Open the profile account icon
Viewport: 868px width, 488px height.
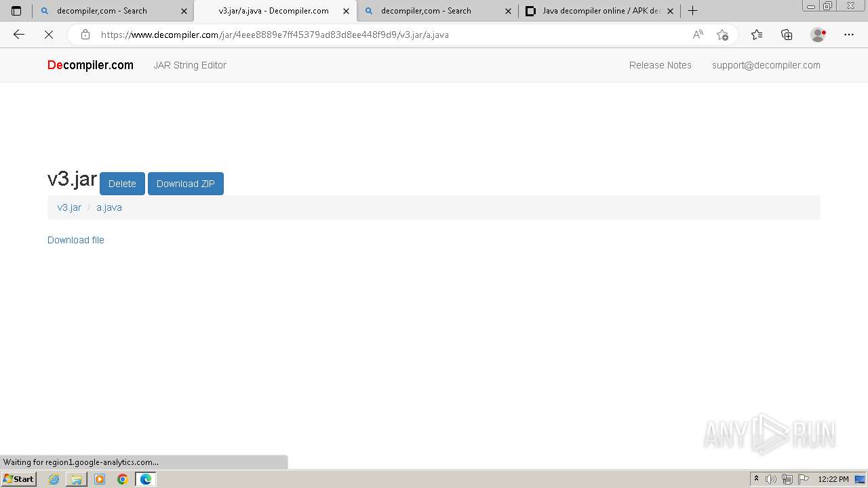pos(818,35)
